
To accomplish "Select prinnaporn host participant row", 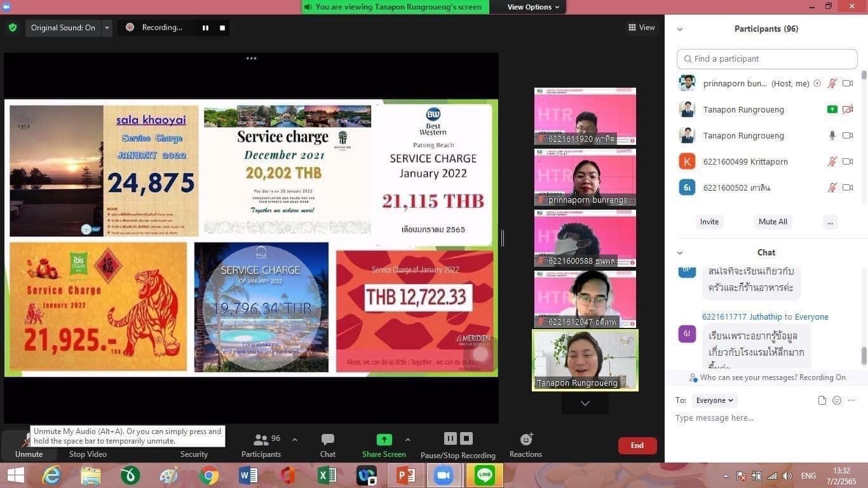I will click(766, 83).
